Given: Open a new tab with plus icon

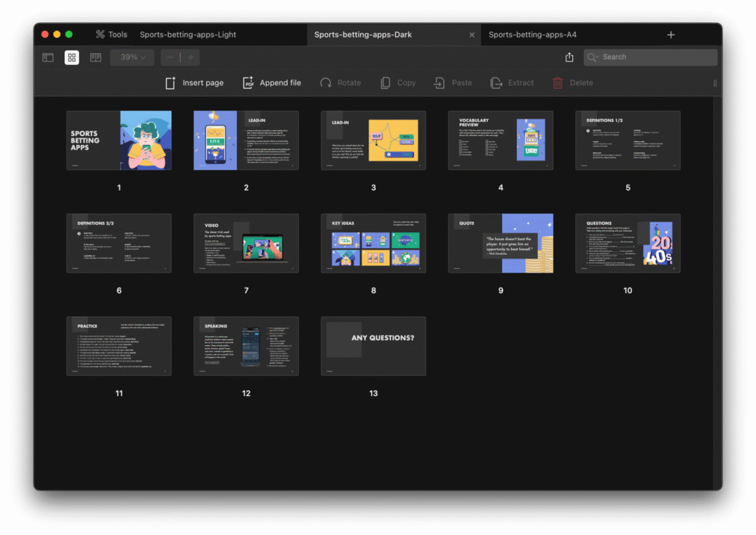Looking at the screenshot, I should [x=670, y=35].
